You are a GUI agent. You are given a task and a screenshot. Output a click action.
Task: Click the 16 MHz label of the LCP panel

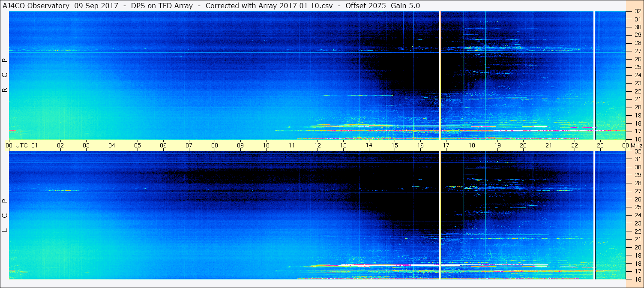tap(638, 279)
